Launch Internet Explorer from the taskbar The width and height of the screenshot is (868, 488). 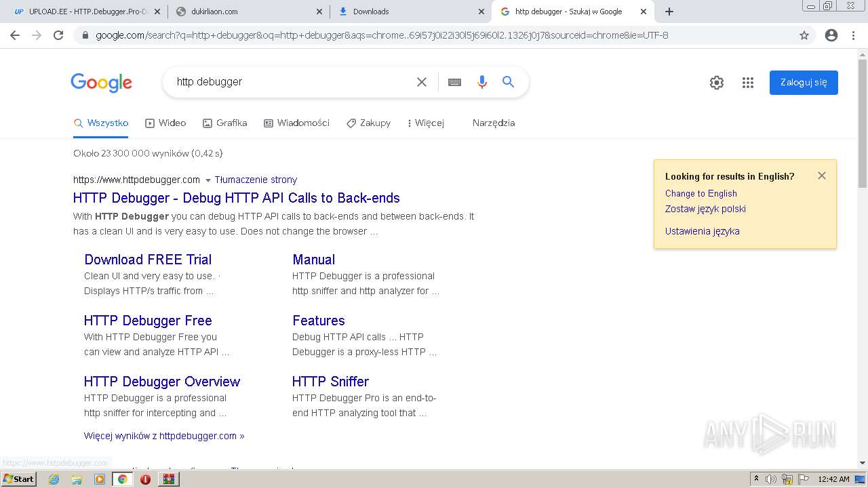point(54,479)
